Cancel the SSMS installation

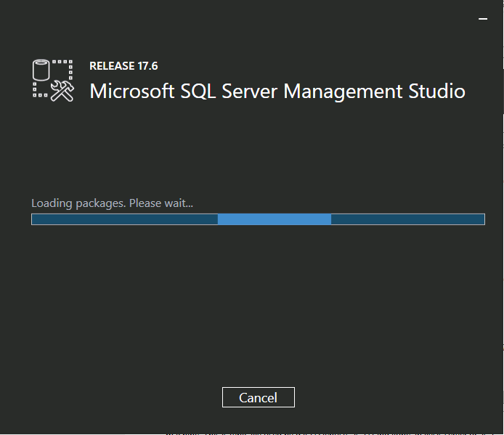258,397
